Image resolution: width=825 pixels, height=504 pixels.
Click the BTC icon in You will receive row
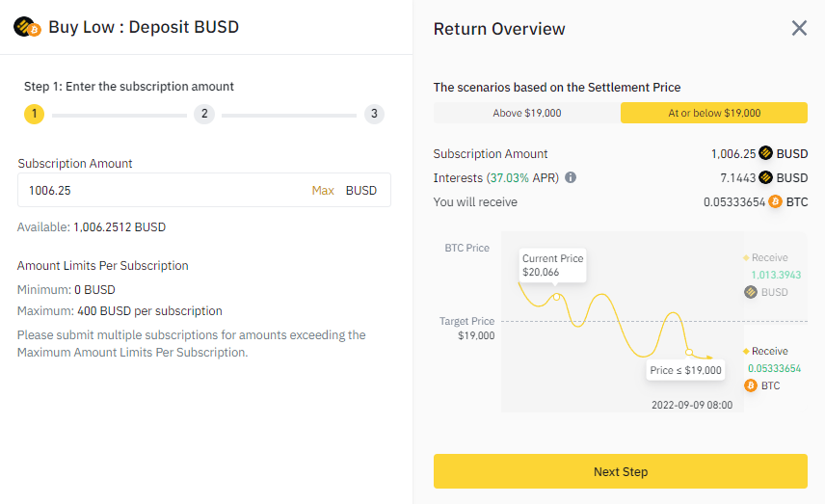pyautogui.click(x=775, y=201)
